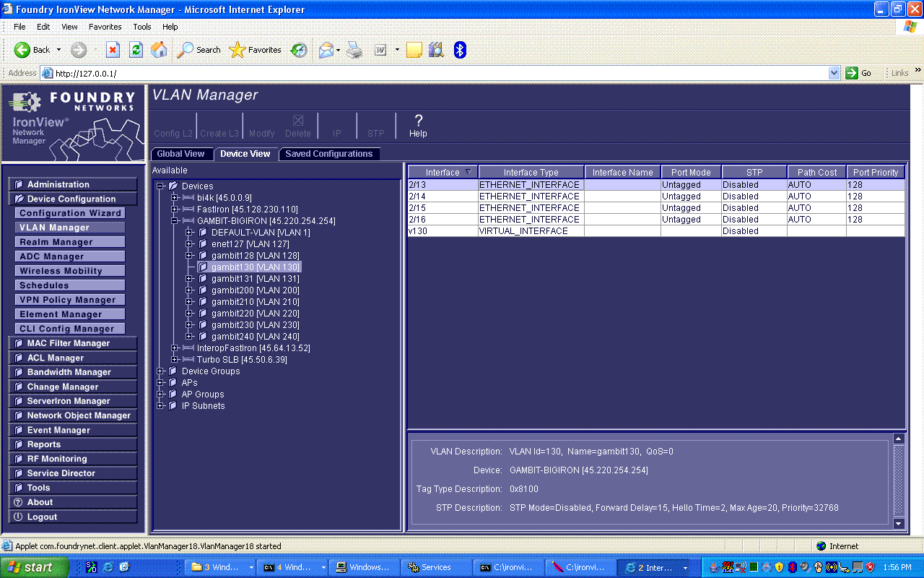Viewport: 924px width, 578px height.
Task: Select the 2/14 interface row
Action: [656, 197]
